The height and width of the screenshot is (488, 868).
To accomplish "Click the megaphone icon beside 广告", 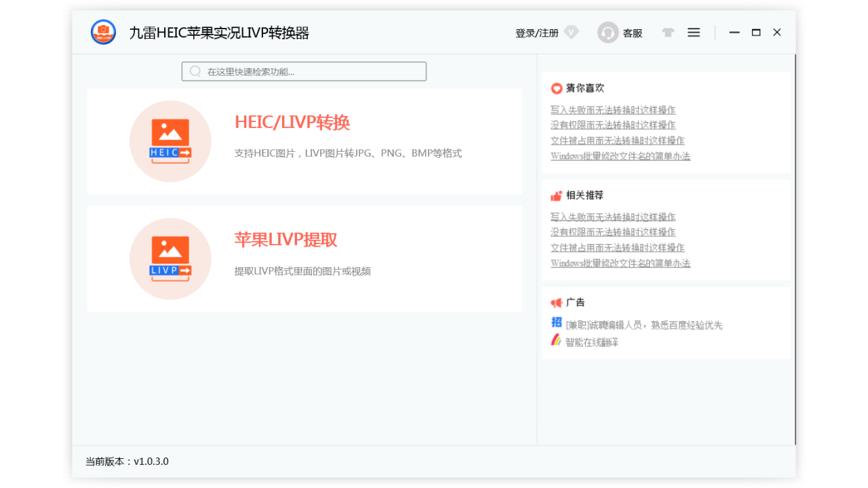I will 555,302.
